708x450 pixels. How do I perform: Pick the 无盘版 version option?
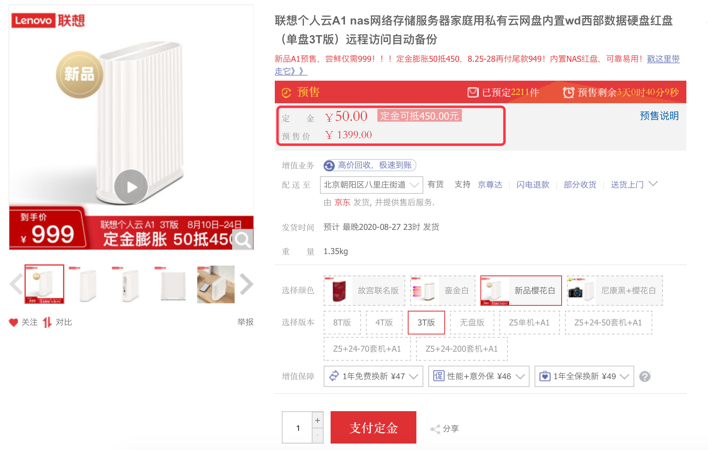click(x=472, y=323)
